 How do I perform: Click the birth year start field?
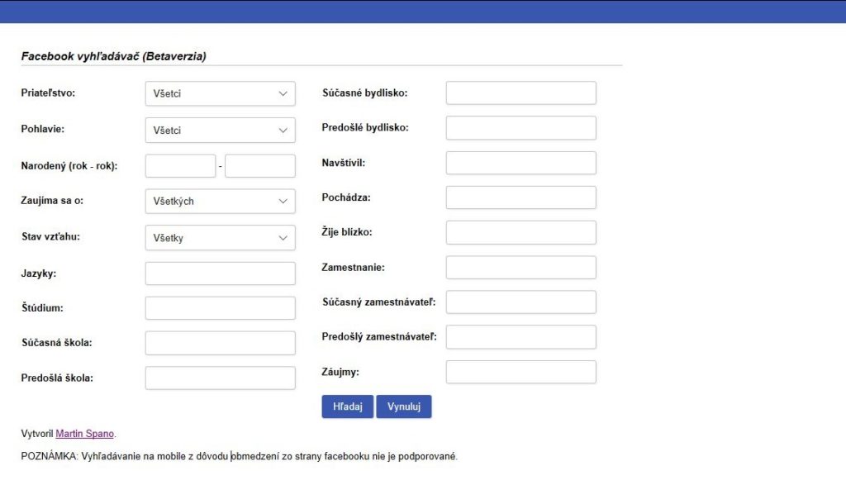(x=180, y=166)
